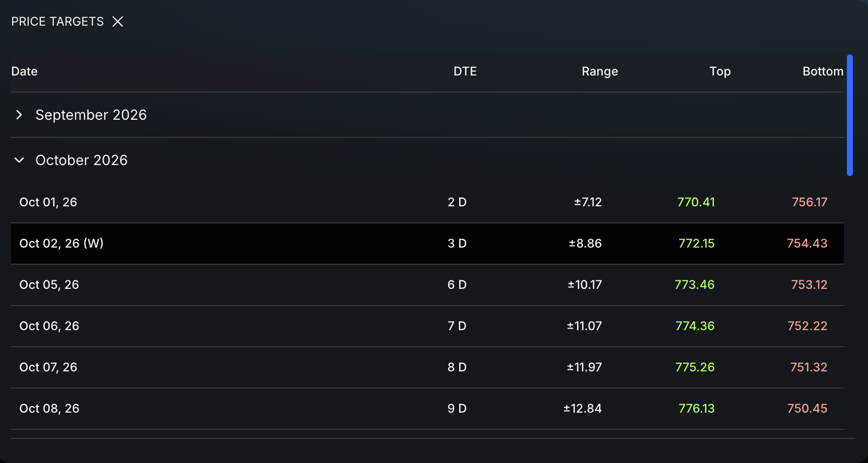Click the PRICE TARGETS panel title
Screen dimensions: 868x463
pos(57,22)
